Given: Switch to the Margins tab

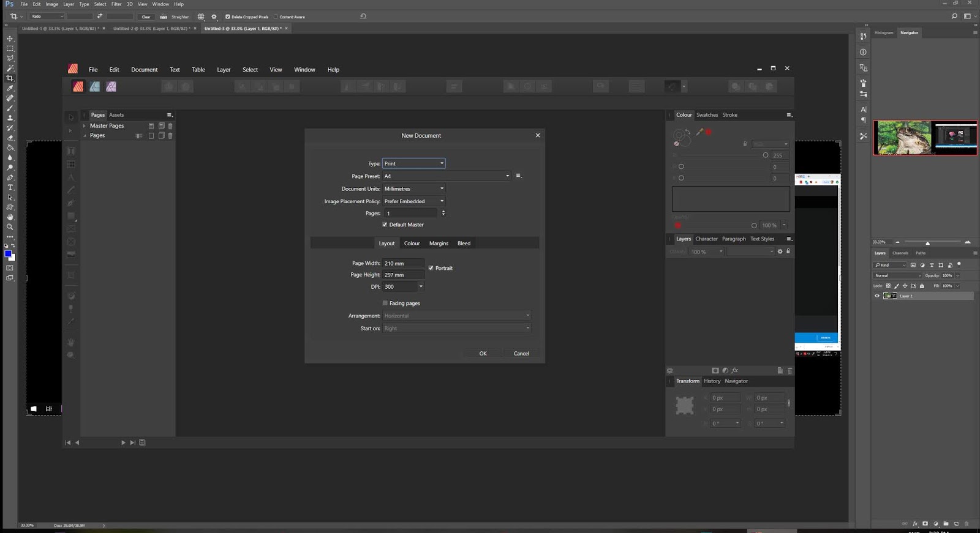Looking at the screenshot, I should click(439, 244).
